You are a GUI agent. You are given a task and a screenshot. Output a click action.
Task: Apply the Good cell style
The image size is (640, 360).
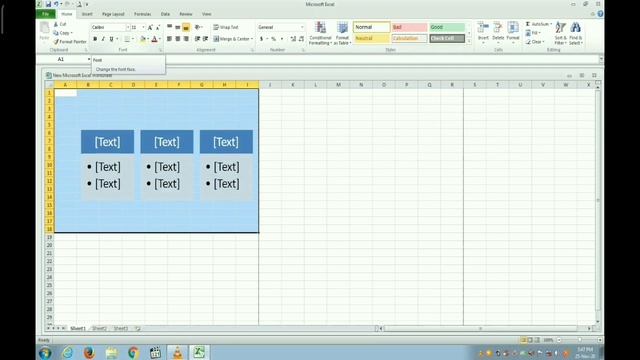[447, 27]
